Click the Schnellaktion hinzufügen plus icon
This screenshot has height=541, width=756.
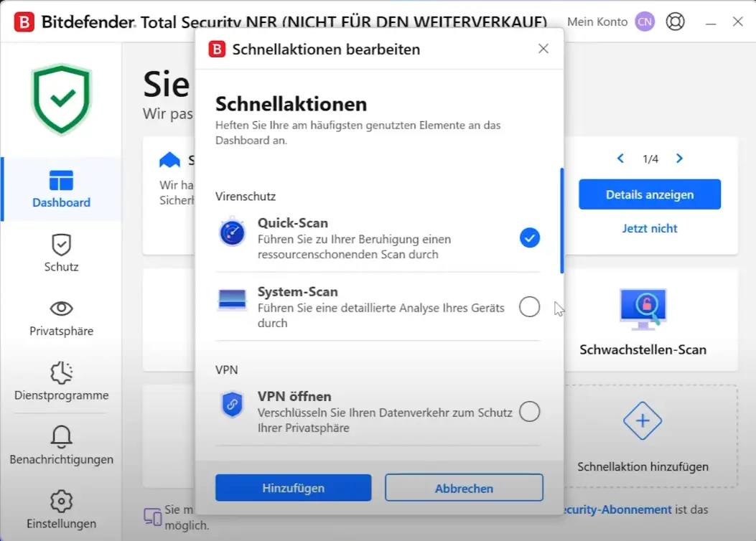click(643, 421)
